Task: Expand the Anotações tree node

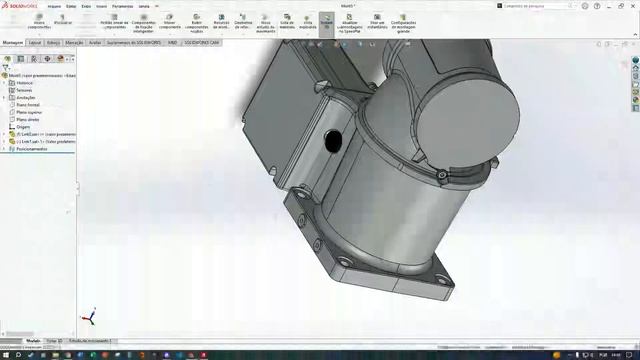Action: pos(4,98)
